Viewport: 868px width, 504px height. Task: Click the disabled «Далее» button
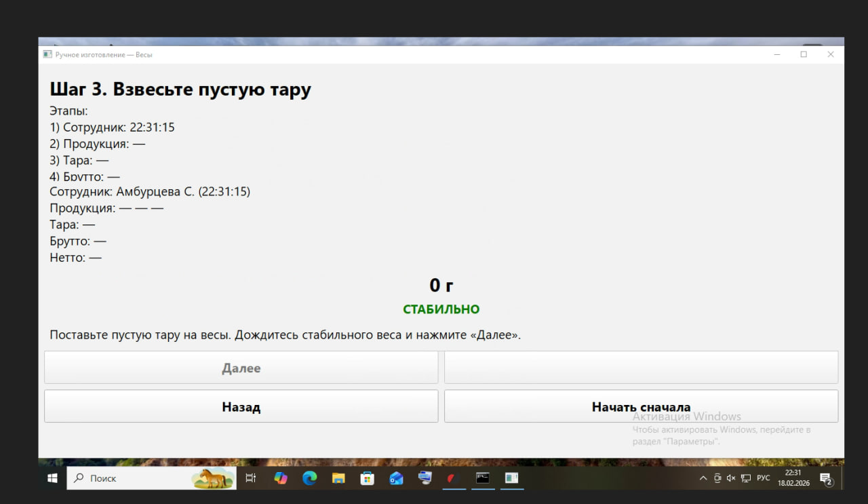(x=241, y=368)
